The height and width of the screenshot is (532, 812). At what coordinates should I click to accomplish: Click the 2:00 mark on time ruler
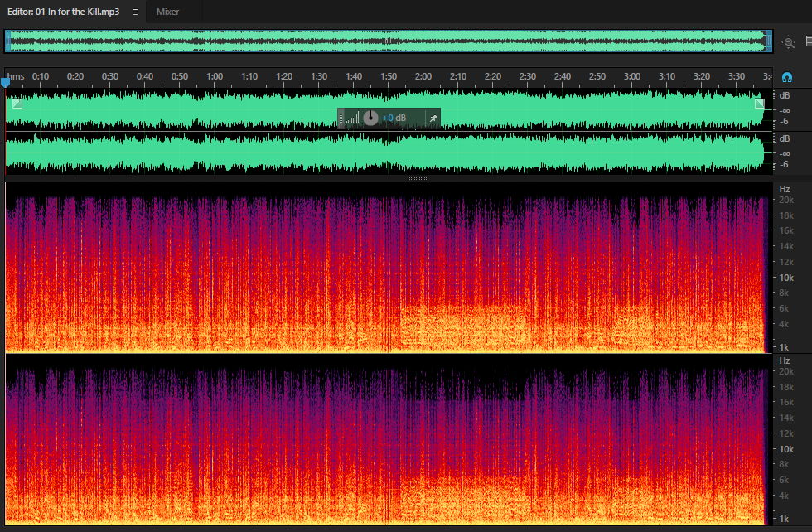coord(423,77)
